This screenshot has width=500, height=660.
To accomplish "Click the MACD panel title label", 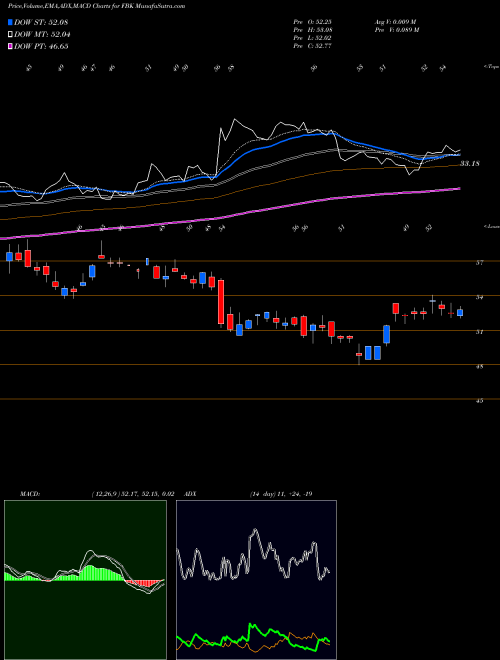I will tap(30, 494).
